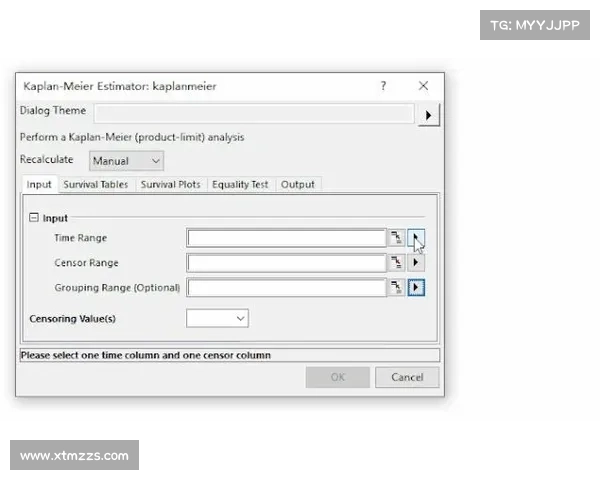600x480 pixels.
Task: Switch to the Output tab
Action: click(297, 185)
